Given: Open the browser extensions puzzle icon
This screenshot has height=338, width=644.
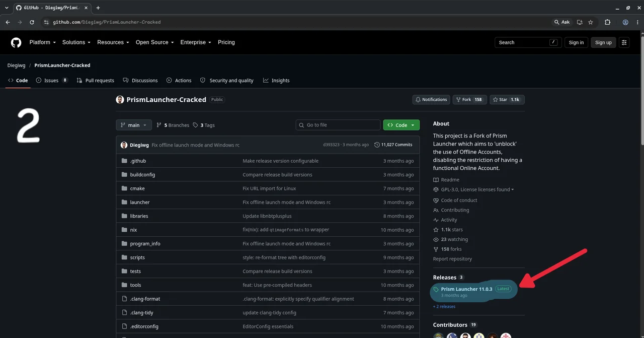Looking at the screenshot, I should point(607,22).
